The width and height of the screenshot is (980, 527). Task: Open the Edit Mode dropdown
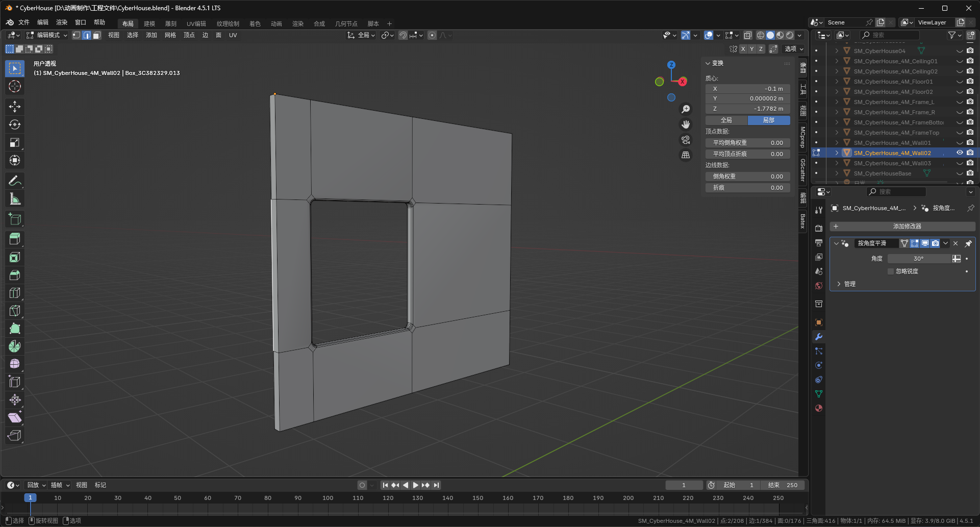tap(47, 35)
